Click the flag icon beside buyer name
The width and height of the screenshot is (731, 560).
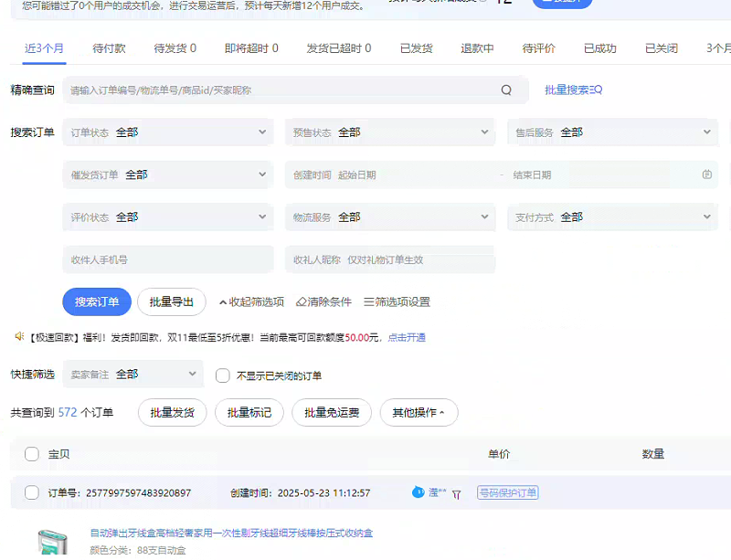(x=457, y=493)
